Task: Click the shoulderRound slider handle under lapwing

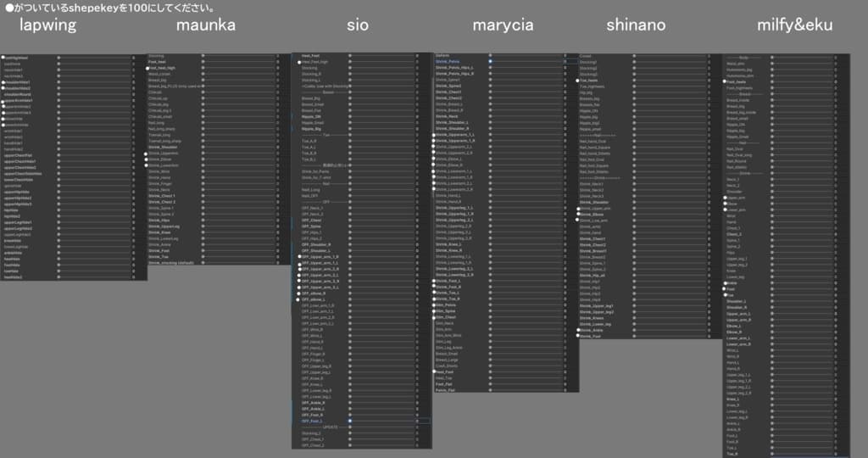Action: [58, 94]
